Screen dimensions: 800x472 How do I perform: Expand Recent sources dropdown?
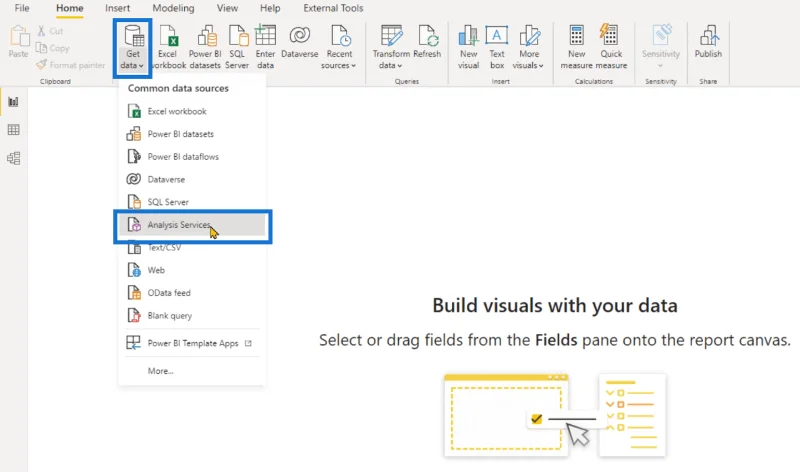[x=339, y=47]
